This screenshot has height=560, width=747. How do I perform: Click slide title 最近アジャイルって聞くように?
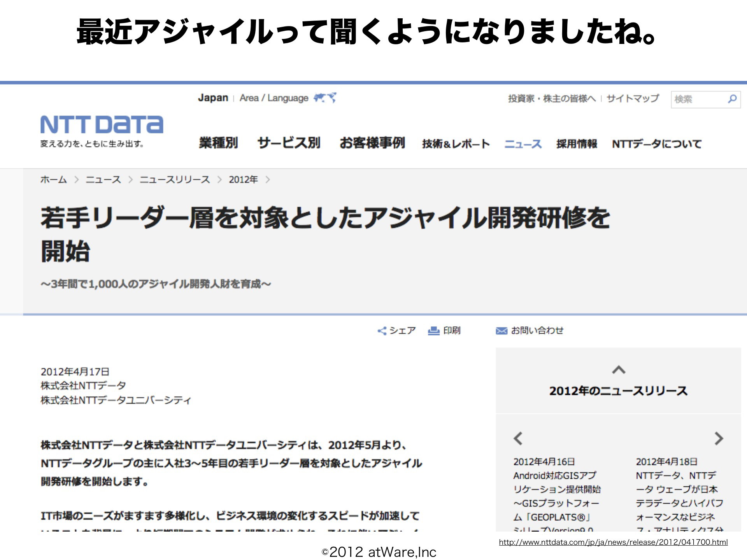click(x=366, y=32)
